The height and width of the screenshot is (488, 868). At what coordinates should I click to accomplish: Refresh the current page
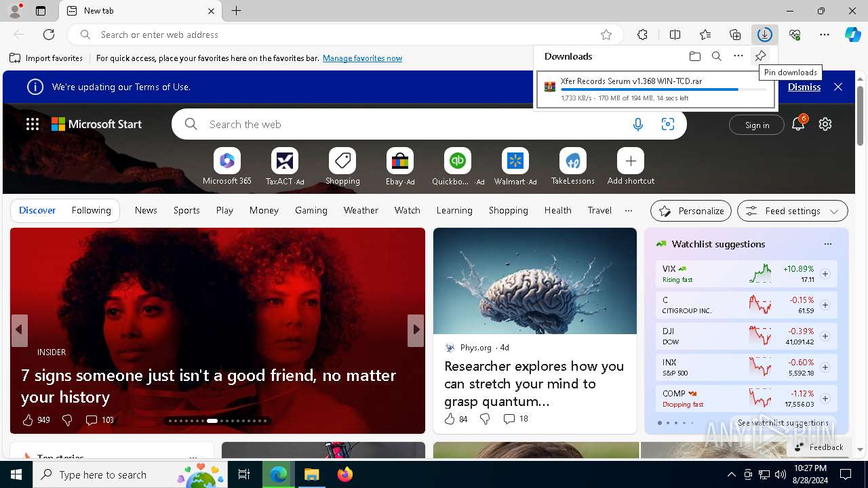(49, 35)
